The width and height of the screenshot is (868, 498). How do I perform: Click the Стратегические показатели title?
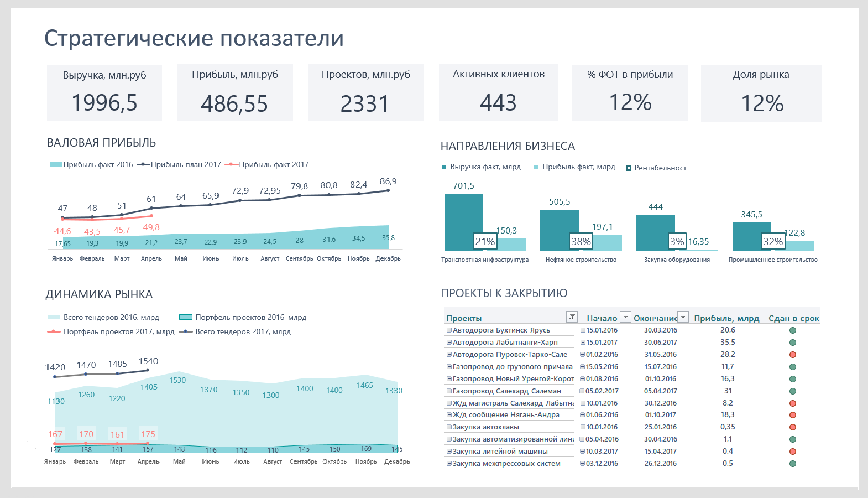pyautogui.click(x=194, y=38)
